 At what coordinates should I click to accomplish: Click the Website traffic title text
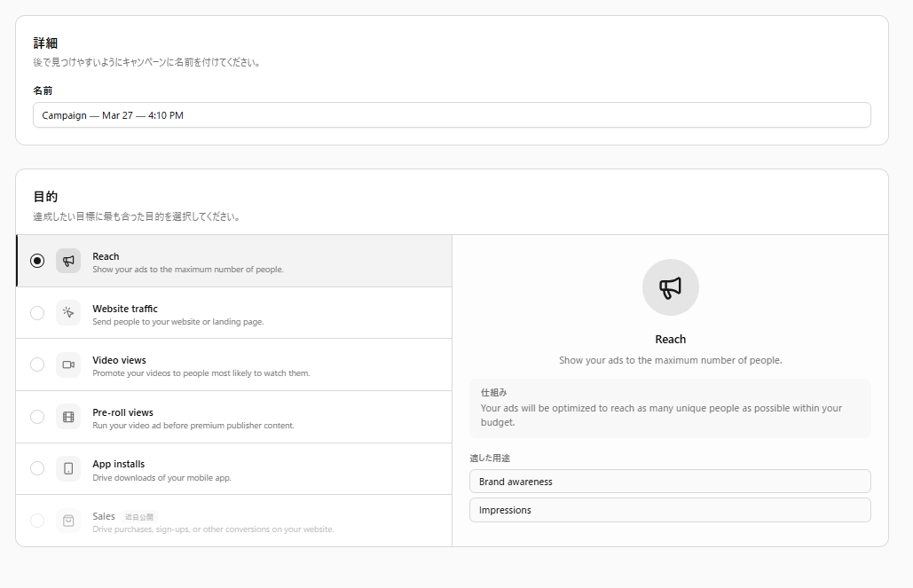[x=125, y=309]
